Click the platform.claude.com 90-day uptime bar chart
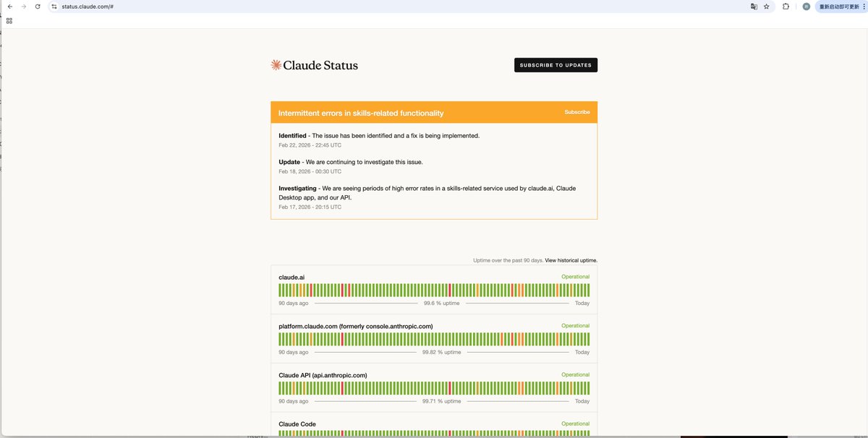The height and width of the screenshot is (438, 868). coord(434,339)
